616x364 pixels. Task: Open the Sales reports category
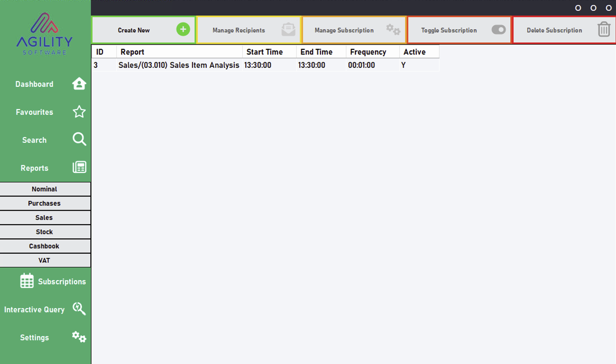tap(45, 217)
